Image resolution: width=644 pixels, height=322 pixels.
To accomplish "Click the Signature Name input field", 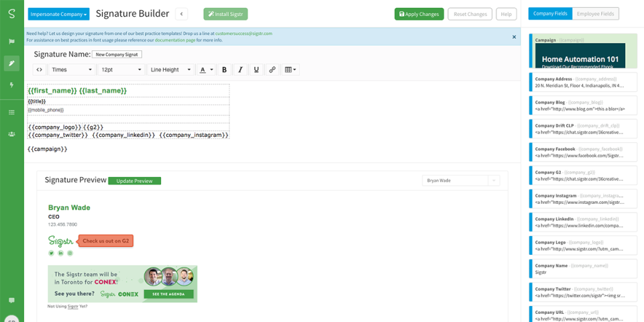I will pos(117,54).
